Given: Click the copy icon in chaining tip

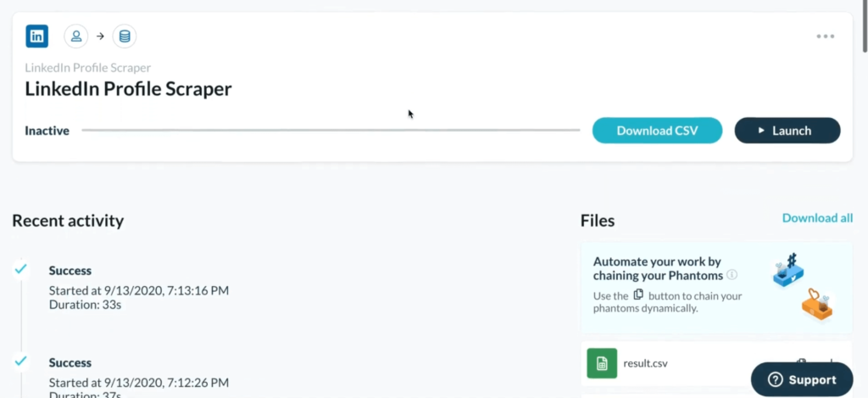Looking at the screenshot, I should (638, 295).
